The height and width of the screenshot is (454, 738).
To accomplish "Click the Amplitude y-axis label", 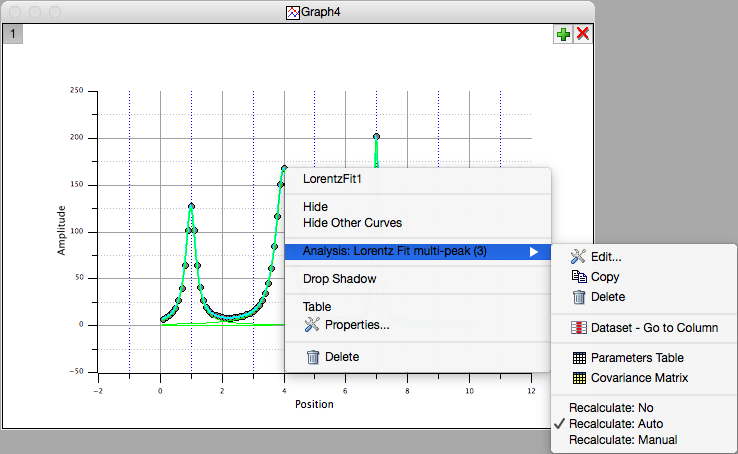I will click(61, 230).
